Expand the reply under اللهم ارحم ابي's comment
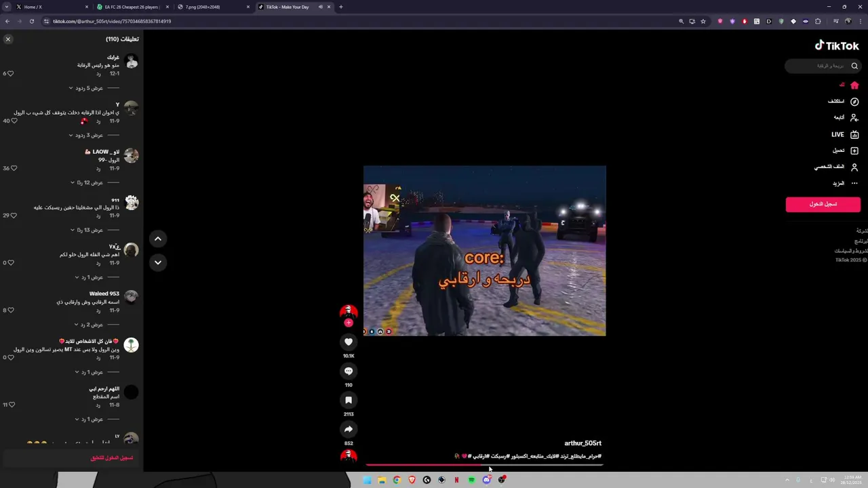Image resolution: width=868 pixels, height=488 pixels. click(89, 420)
